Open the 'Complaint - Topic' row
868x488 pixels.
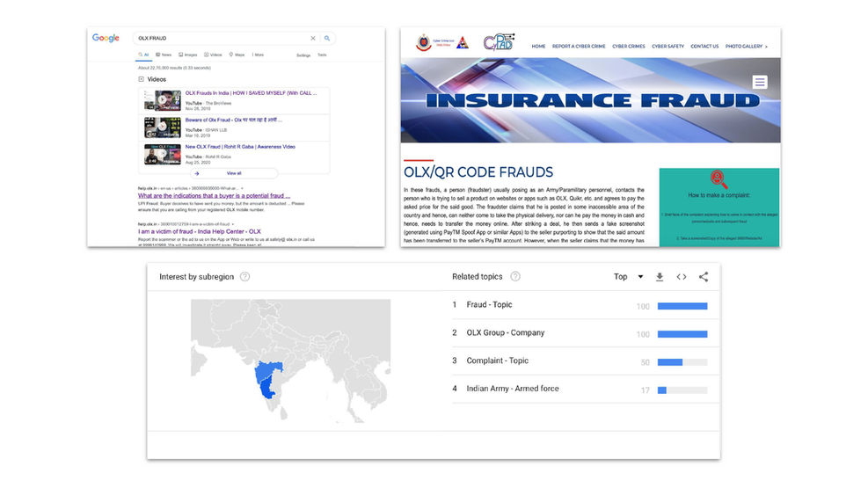click(x=585, y=361)
